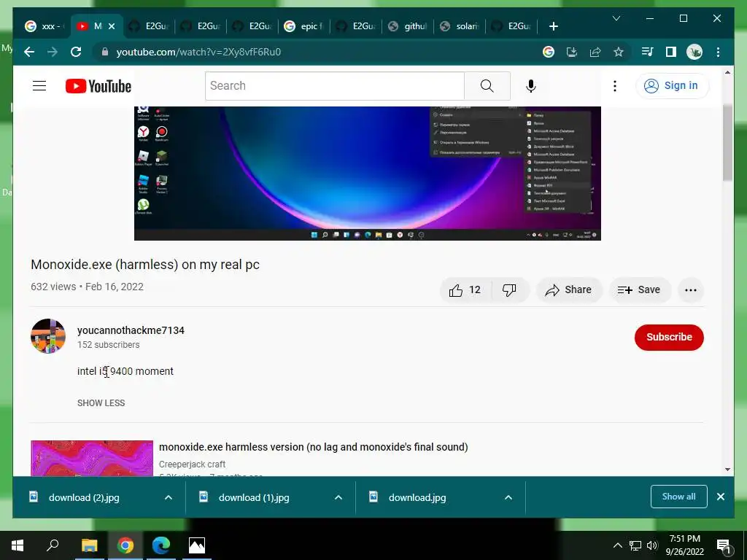The height and width of the screenshot is (560, 747).
Task: Reload the YouTube page
Action: point(76,52)
